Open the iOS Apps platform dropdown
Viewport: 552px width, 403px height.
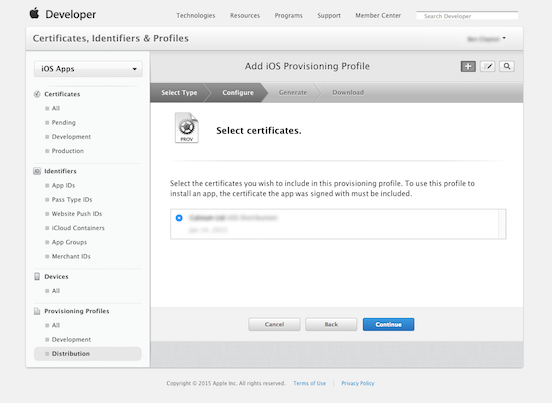[x=88, y=69]
